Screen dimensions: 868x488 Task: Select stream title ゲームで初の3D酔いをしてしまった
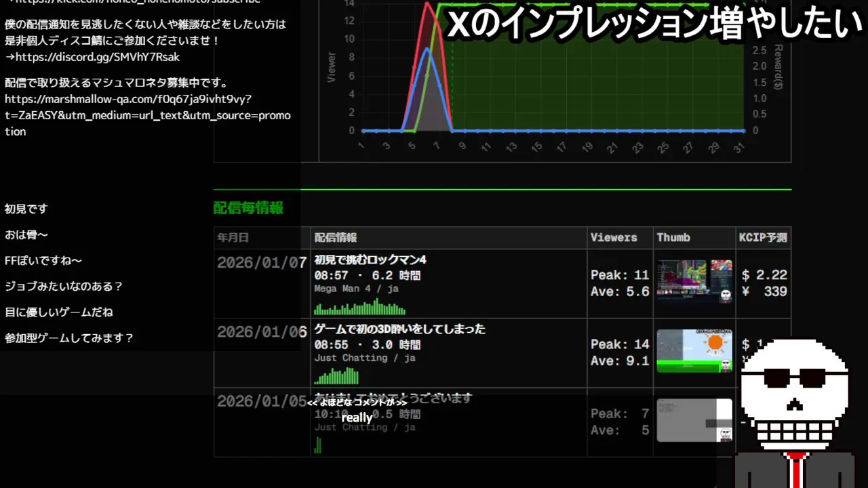[399, 329]
